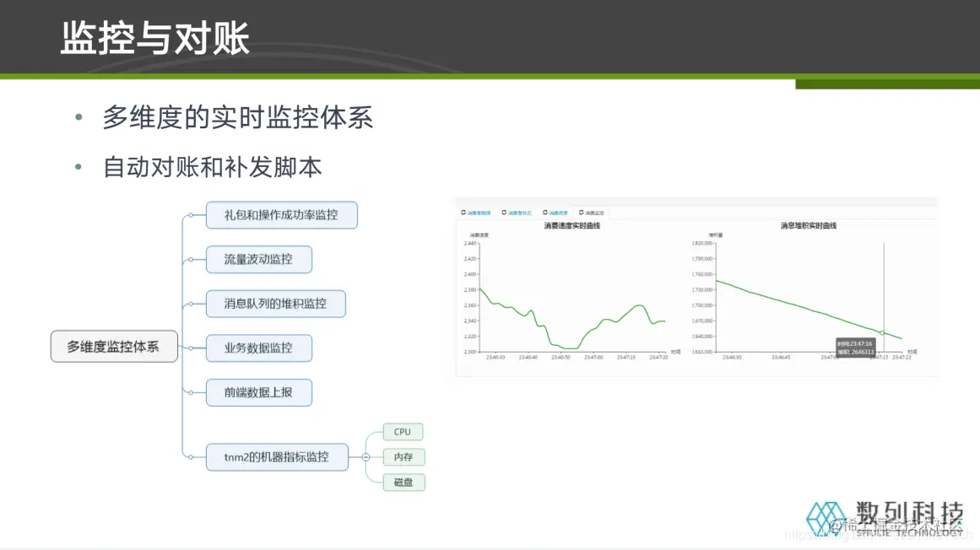Screen dimensions: 980x550
Task: Select the 业务数据监控 node
Action: pos(258,348)
